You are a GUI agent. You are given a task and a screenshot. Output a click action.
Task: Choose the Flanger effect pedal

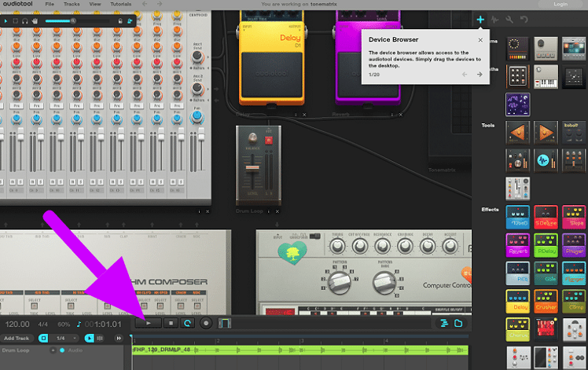pyautogui.click(x=574, y=273)
